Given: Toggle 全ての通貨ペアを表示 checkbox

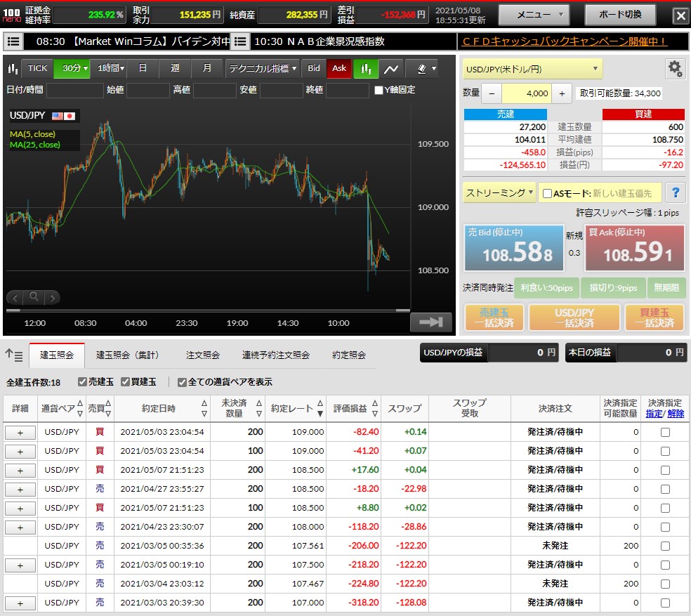Looking at the screenshot, I should coord(182,382).
